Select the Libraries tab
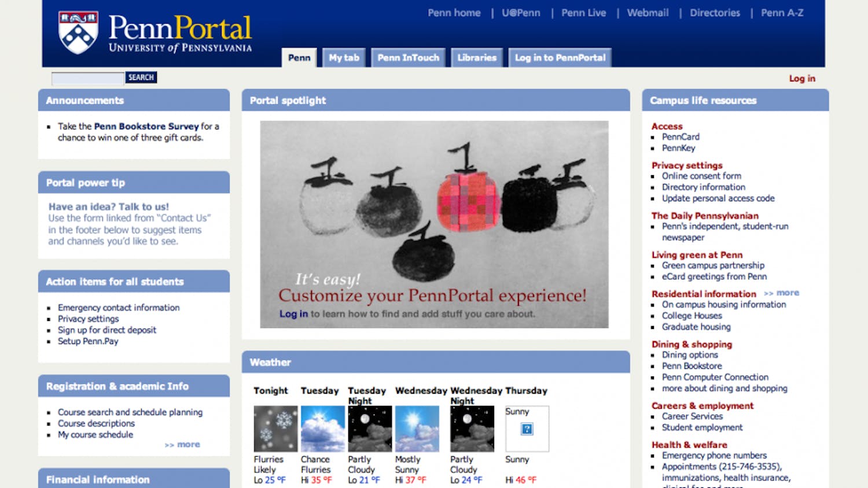868x488 pixels. (477, 58)
